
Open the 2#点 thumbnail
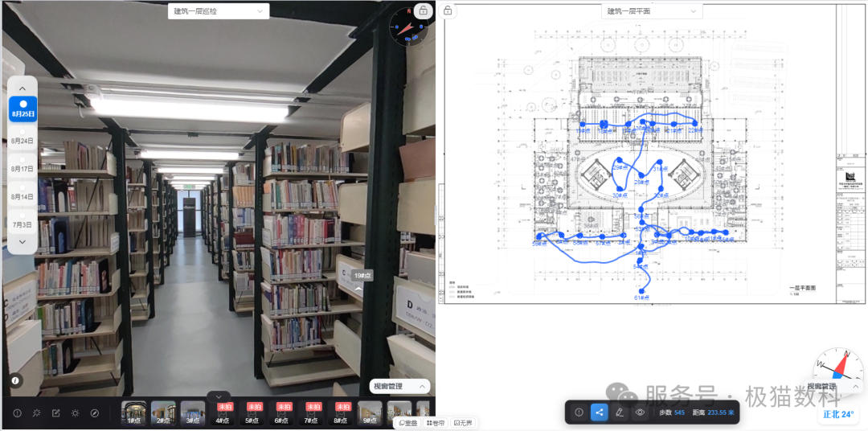pyautogui.click(x=163, y=413)
